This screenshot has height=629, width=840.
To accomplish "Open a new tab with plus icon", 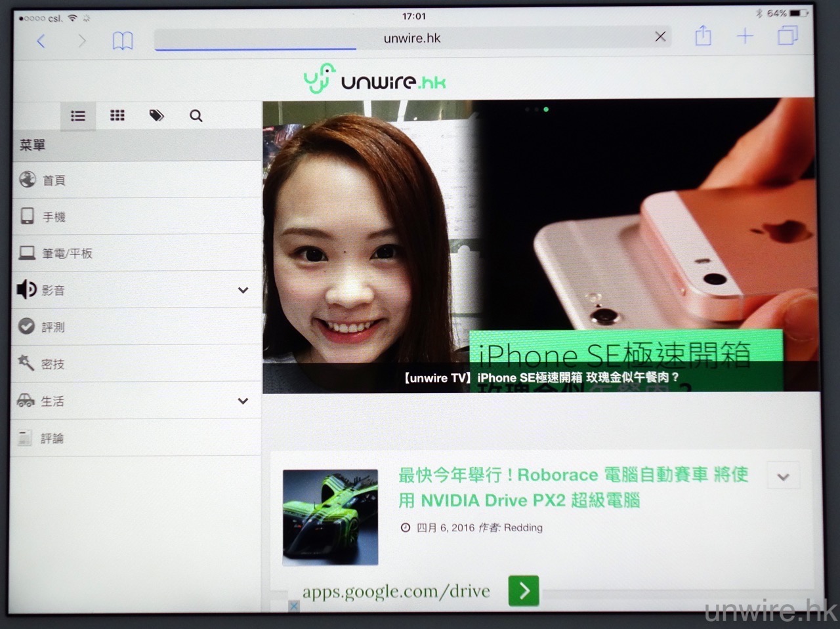I will click(x=745, y=36).
